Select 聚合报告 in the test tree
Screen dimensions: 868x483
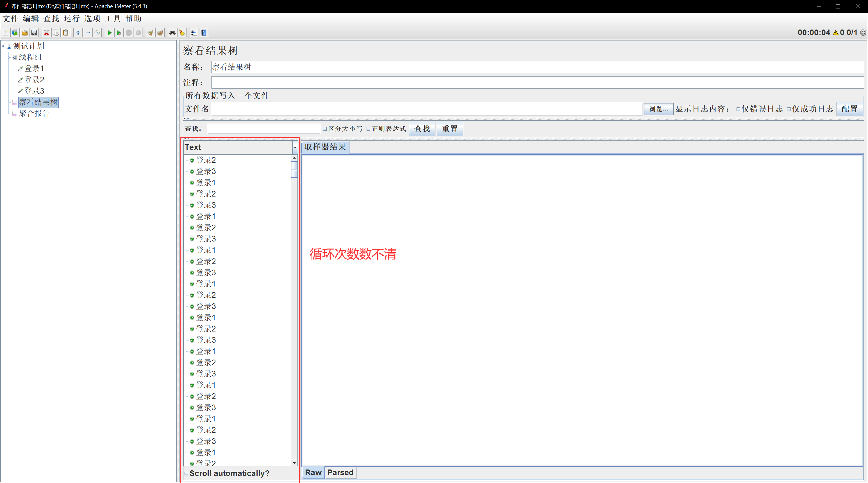click(34, 114)
